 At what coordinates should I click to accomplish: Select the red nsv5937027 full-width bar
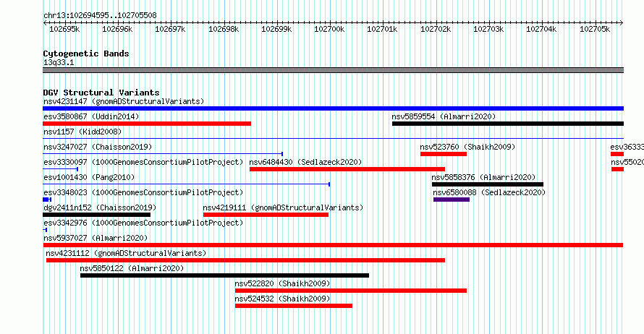pos(333,245)
